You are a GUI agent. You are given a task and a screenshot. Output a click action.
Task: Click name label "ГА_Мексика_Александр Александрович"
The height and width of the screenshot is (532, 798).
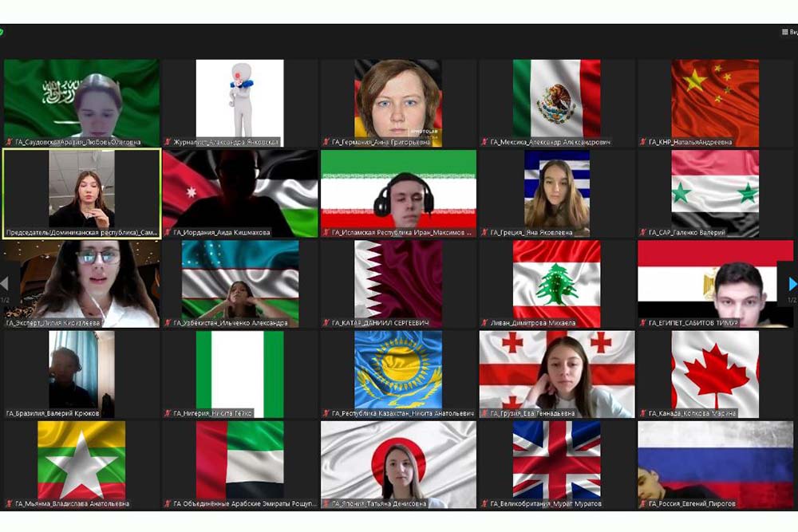point(550,143)
